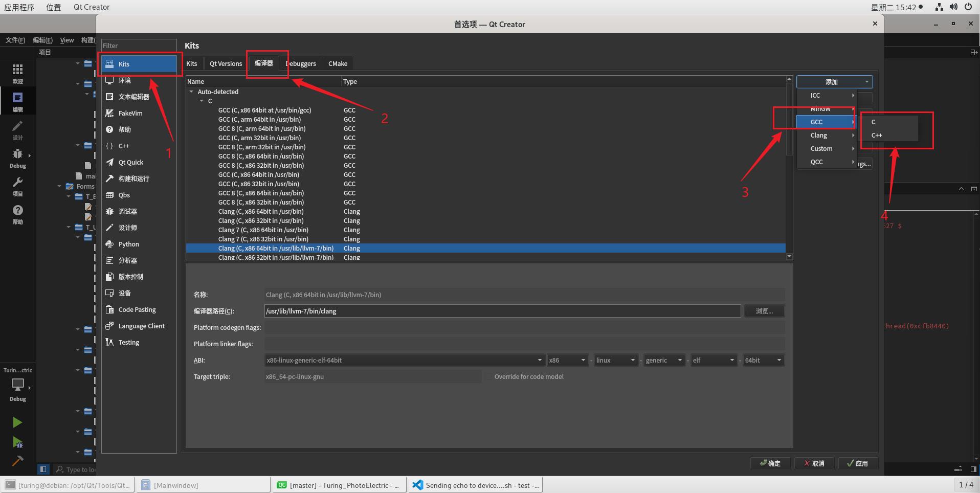
Task: Open the 版本控制 settings category
Action: [139, 277]
